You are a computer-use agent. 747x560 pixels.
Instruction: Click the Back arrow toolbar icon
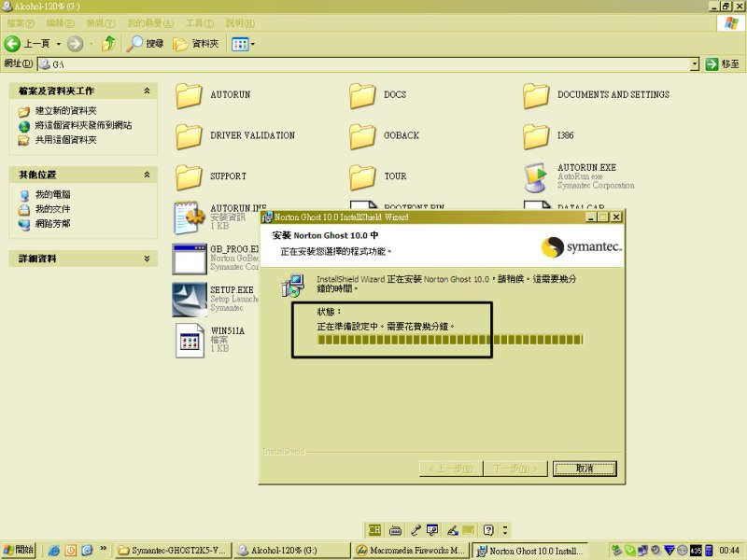(12, 44)
